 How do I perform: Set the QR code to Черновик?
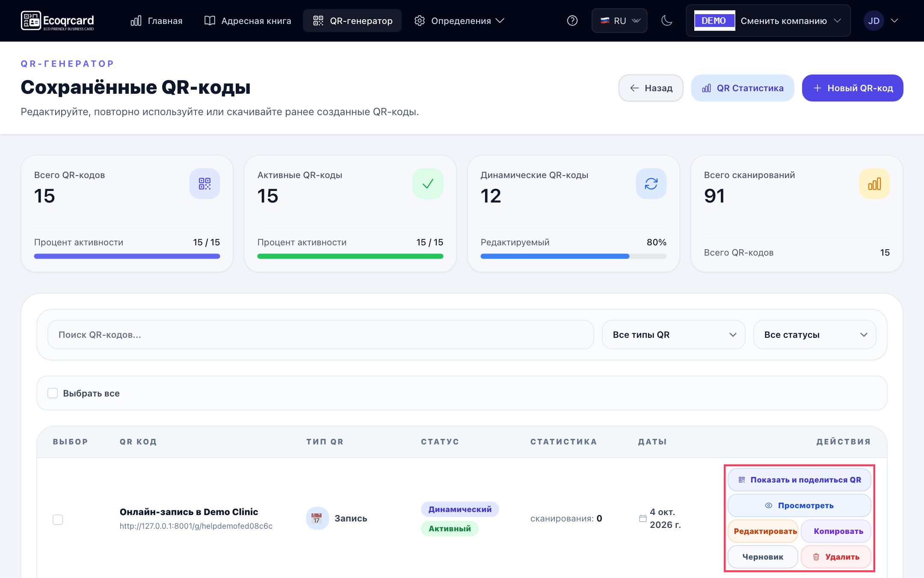763,557
